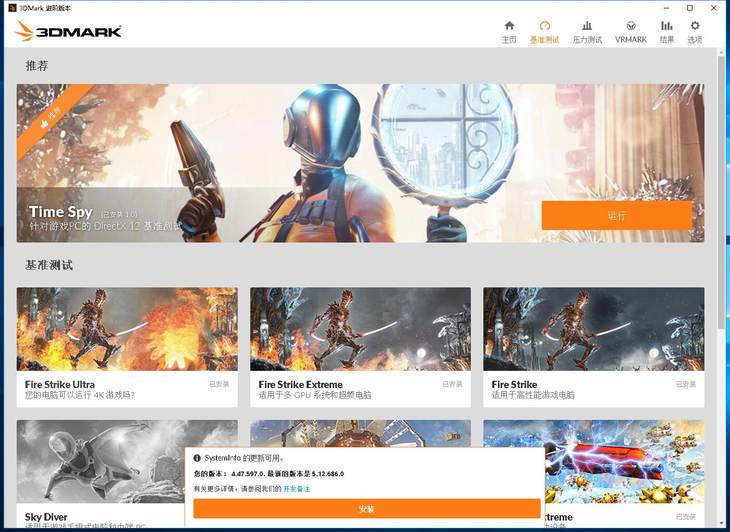Open the Time Spy banner image

pyautogui.click(x=360, y=163)
